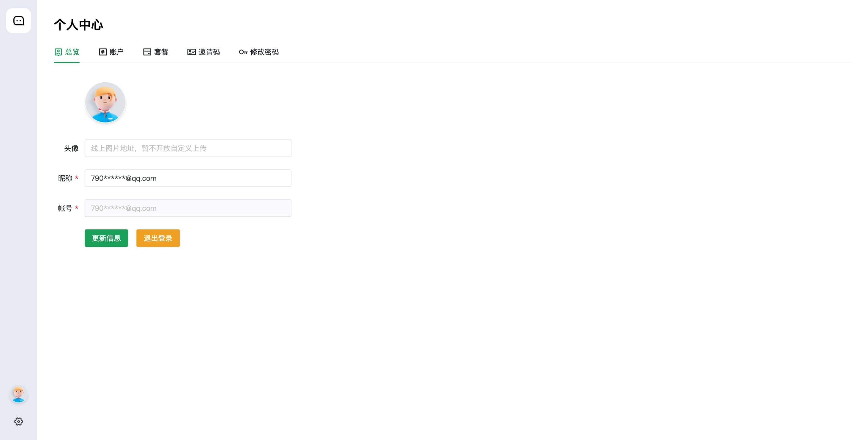Go to the 邀请码 tab

pyautogui.click(x=209, y=52)
